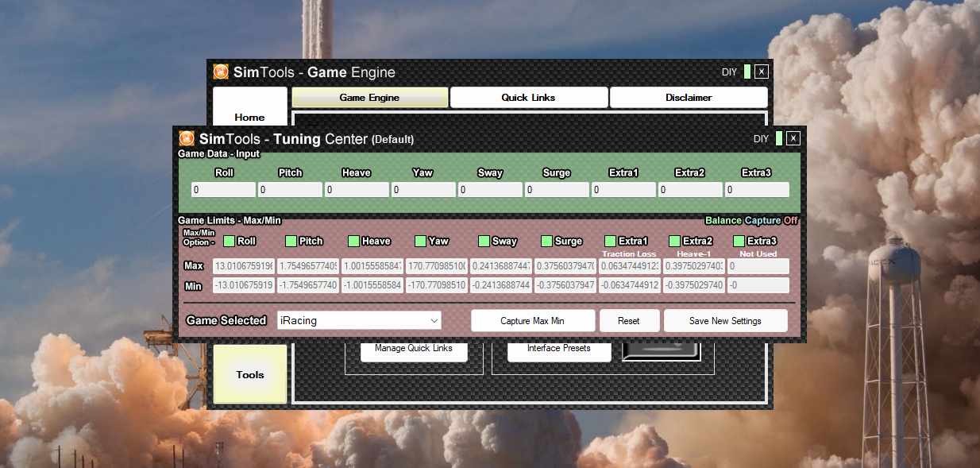Toggle the Roll Max/Min option box
The height and width of the screenshot is (468, 980).
tap(229, 241)
